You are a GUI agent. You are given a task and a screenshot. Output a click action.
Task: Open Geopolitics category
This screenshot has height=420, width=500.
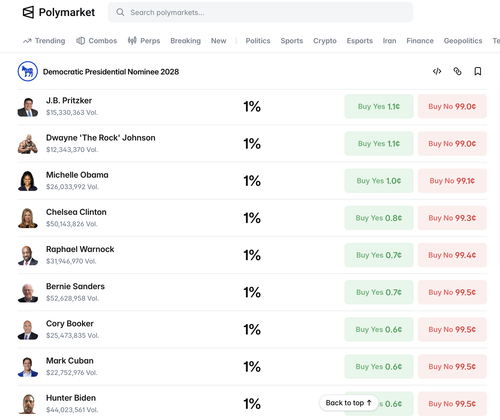[463, 41]
